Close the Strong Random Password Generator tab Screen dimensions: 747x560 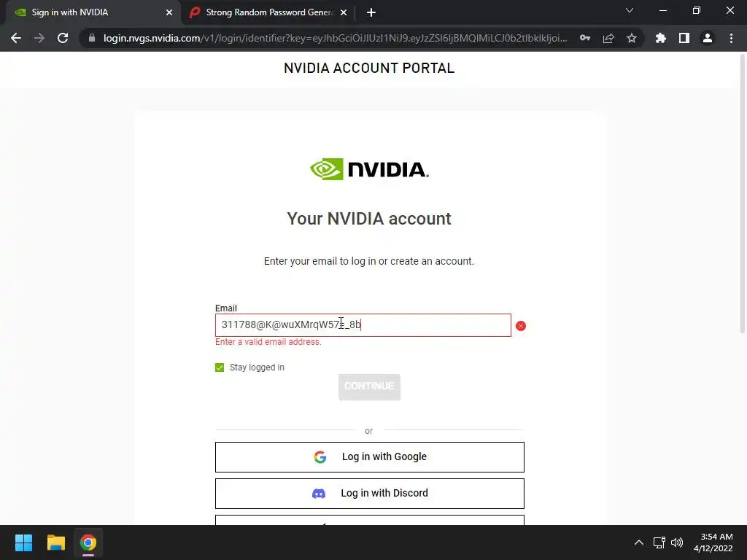[344, 12]
